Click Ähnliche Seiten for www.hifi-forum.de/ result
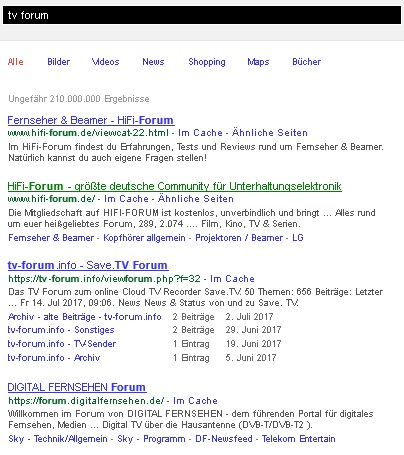 pos(196,199)
